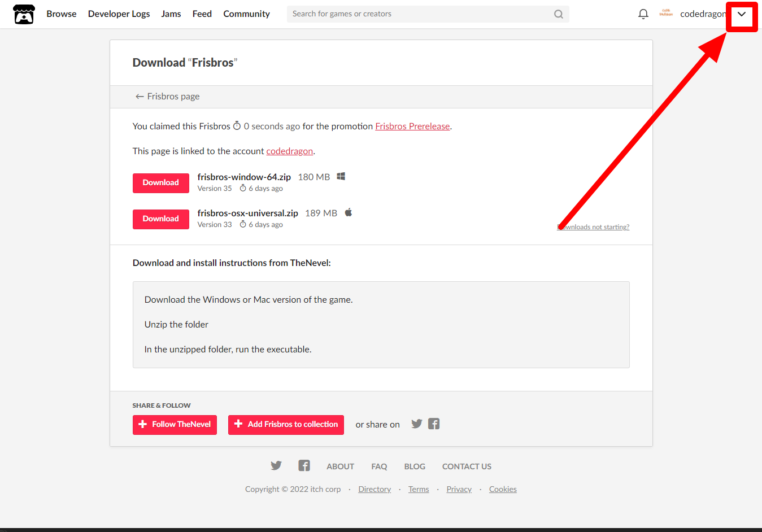Viewport: 762px width, 532px height.
Task: Download frisbros-window-64.zip
Action: (x=161, y=183)
